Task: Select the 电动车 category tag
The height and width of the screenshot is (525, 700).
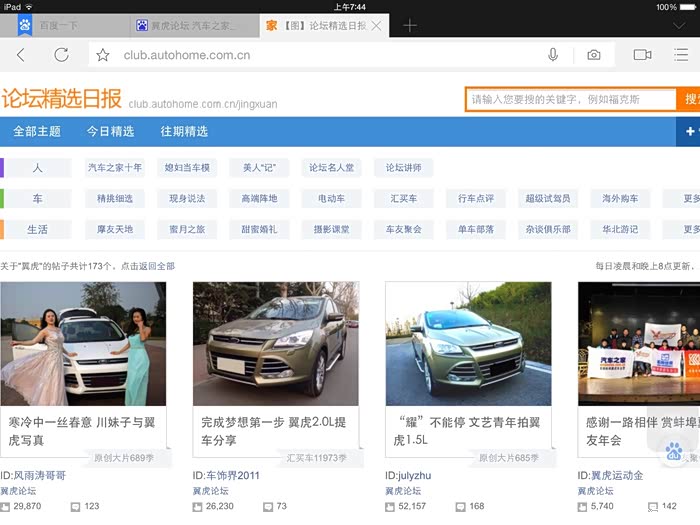Action: click(x=331, y=199)
